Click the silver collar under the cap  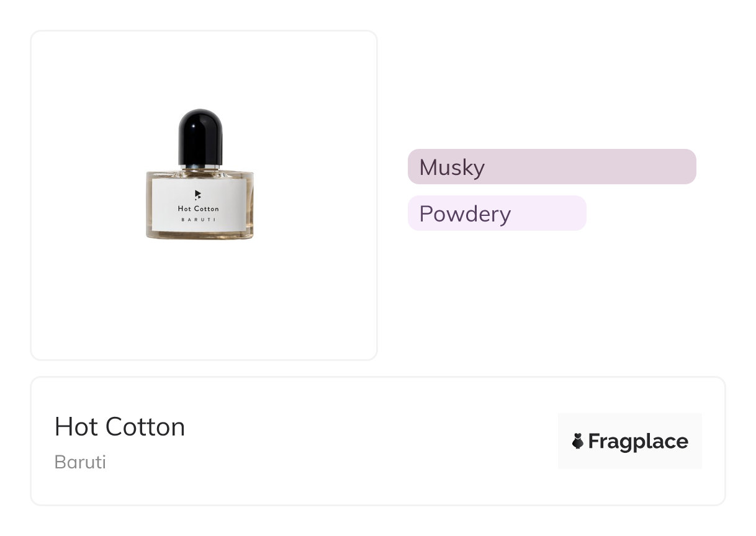coord(200,167)
